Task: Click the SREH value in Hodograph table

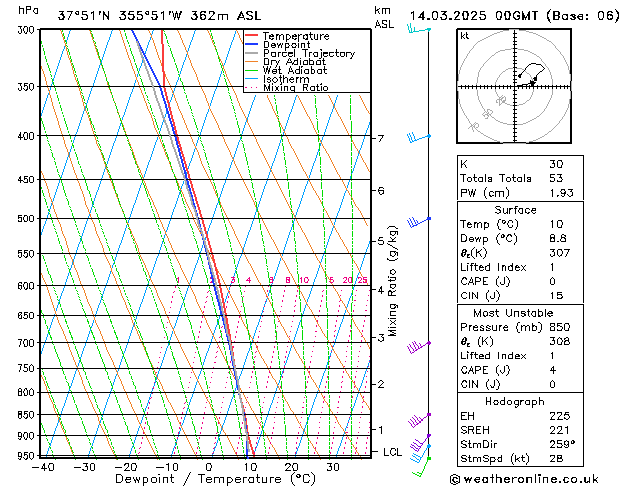Action: [x=559, y=430]
